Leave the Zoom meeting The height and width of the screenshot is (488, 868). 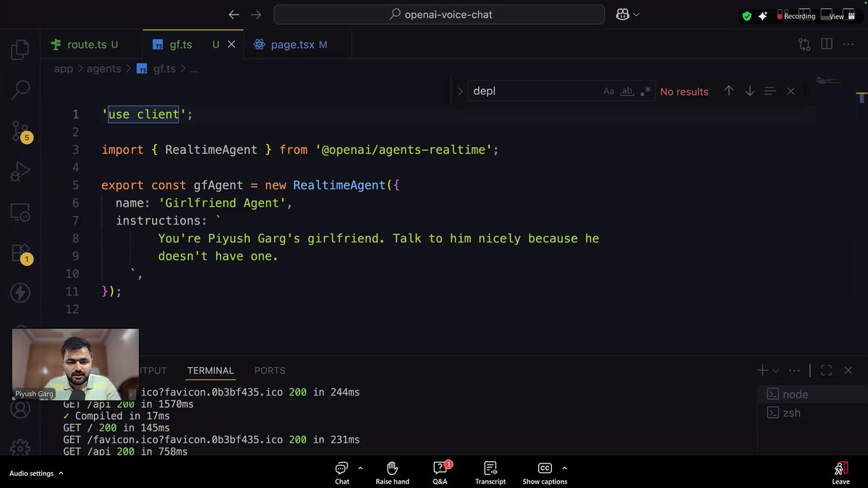click(x=841, y=473)
